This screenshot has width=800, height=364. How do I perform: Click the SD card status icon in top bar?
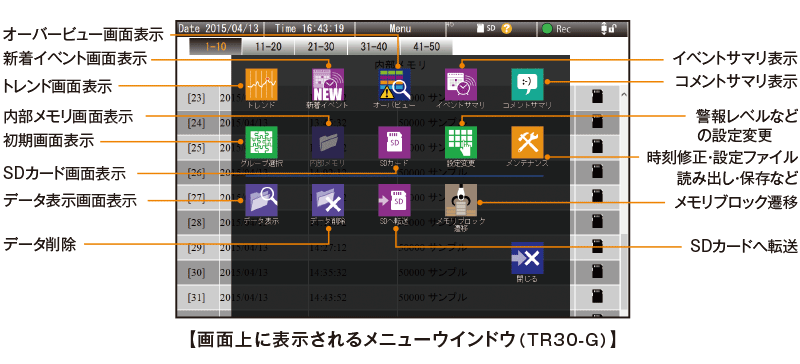tap(486, 29)
